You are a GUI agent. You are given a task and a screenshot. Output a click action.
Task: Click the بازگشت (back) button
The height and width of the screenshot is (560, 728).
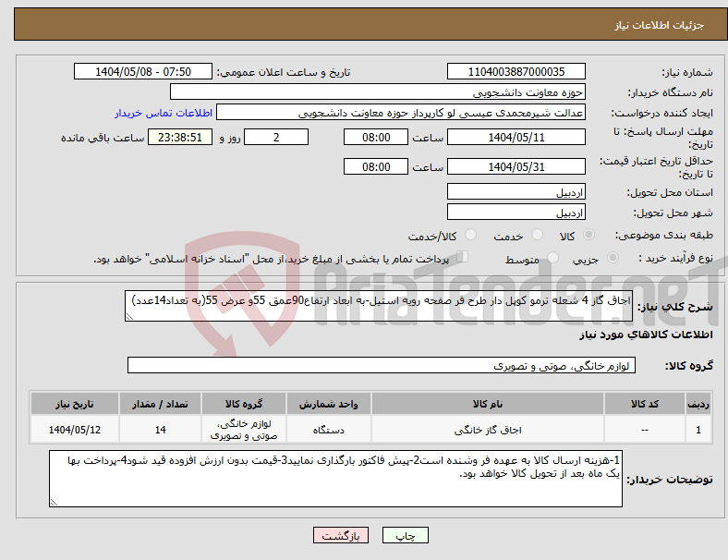340,535
